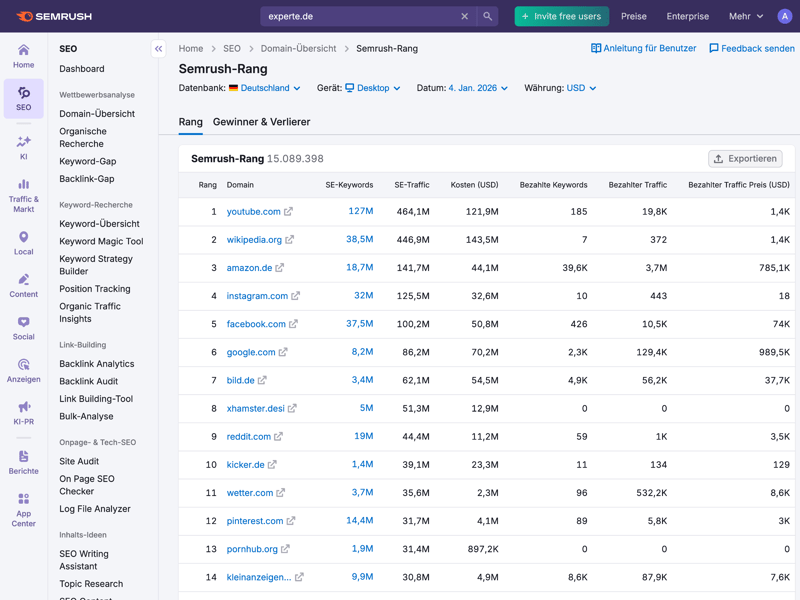
Task: Open the Datenbank Deutschland dropdown
Action: pyautogui.click(x=265, y=88)
